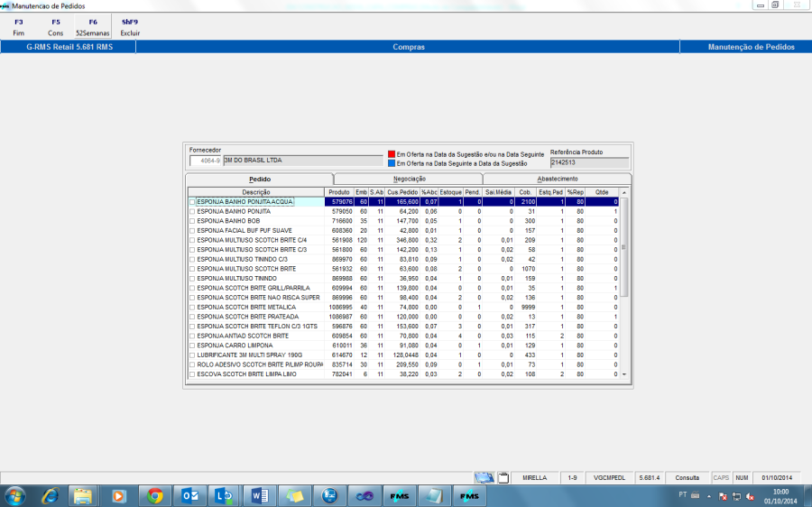Switch to the Pedido tab
This screenshot has width=812, height=507.
pyautogui.click(x=260, y=180)
